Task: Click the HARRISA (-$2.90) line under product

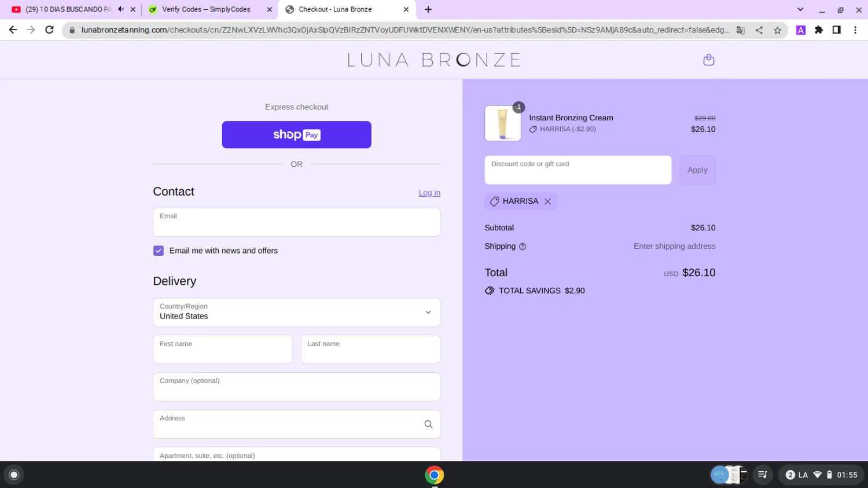Action: pos(562,129)
